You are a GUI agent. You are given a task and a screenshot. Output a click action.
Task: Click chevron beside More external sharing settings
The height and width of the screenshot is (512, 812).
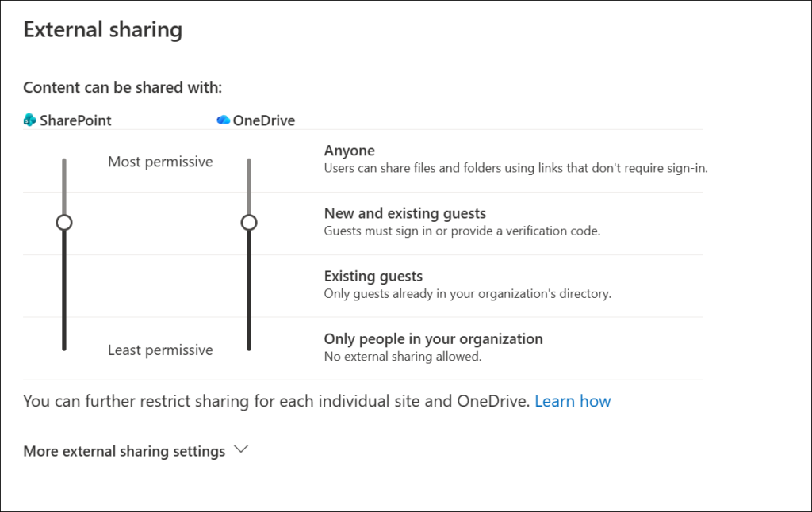(x=241, y=449)
